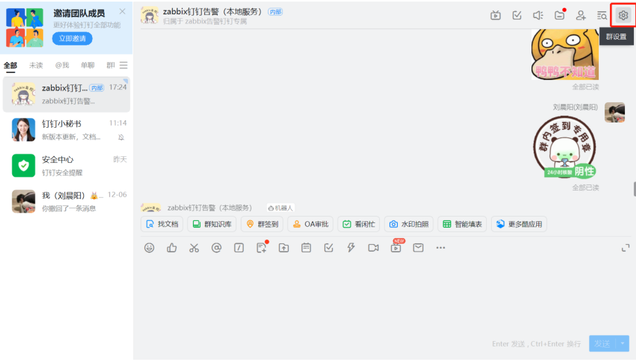This screenshot has width=636, height=364.
Task: Open 水印拍照 quick app
Action: (409, 224)
